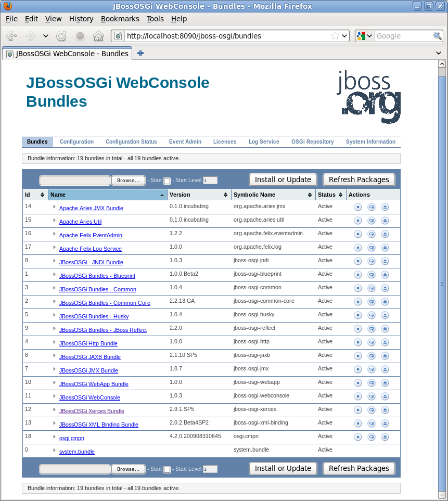Focus the Google search field
This screenshot has width=448, height=501.
pyautogui.click(x=404, y=36)
